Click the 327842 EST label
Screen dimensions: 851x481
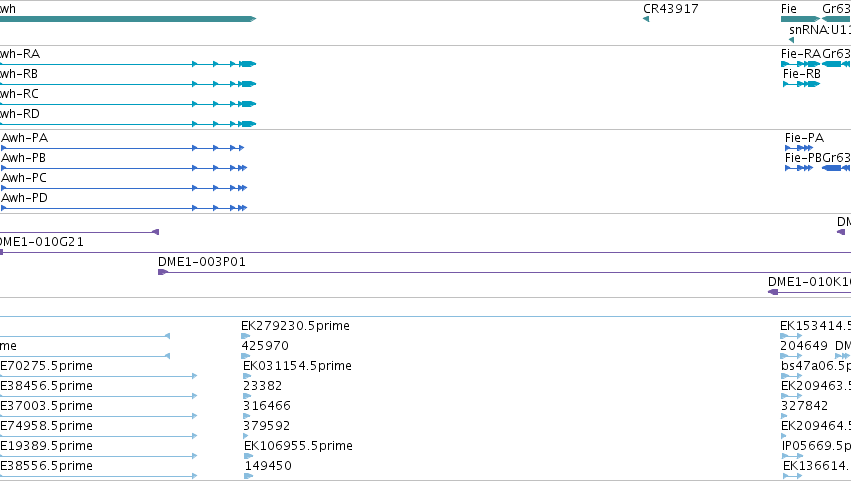pyautogui.click(x=804, y=406)
